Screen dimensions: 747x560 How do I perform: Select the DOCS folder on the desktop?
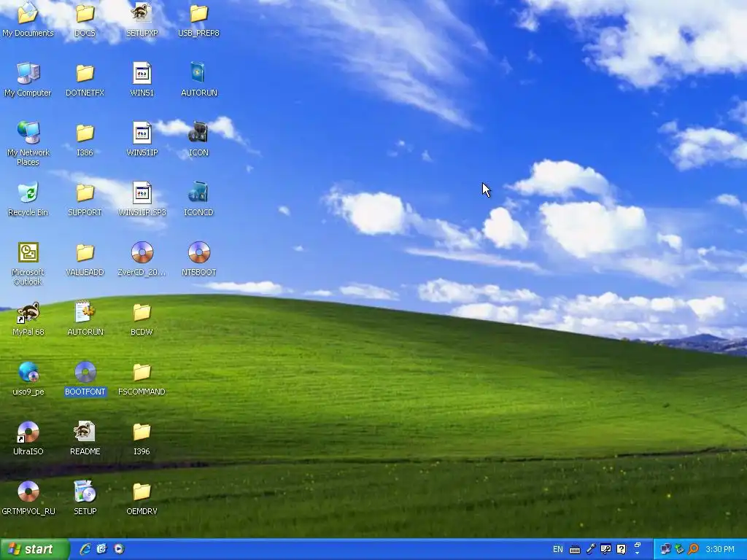pos(85,19)
